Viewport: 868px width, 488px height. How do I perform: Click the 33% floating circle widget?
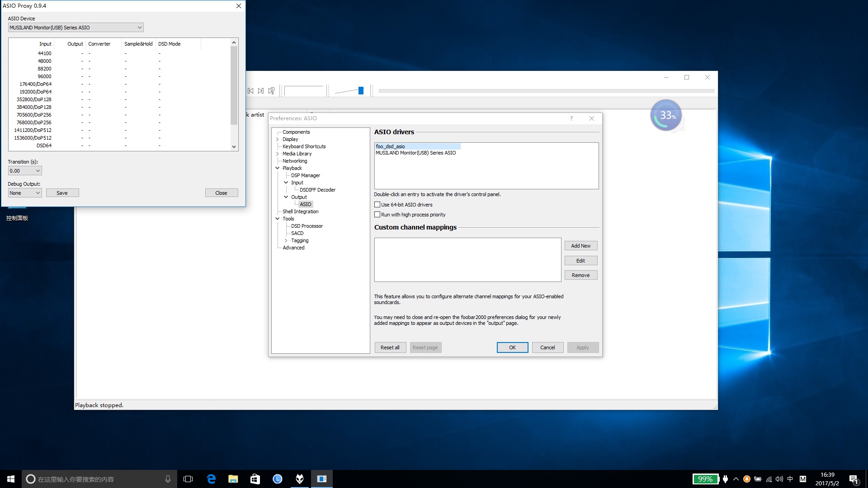point(666,116)
